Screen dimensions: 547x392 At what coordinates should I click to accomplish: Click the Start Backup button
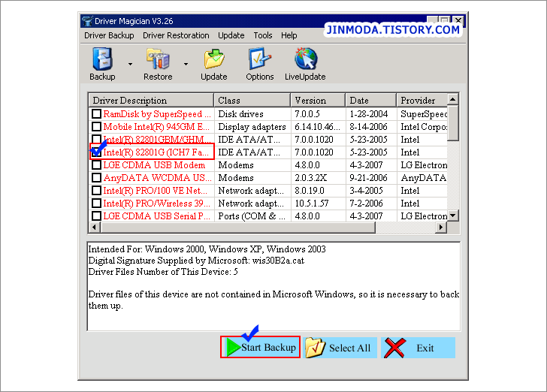pyautogui.click(x=260, y=348)
